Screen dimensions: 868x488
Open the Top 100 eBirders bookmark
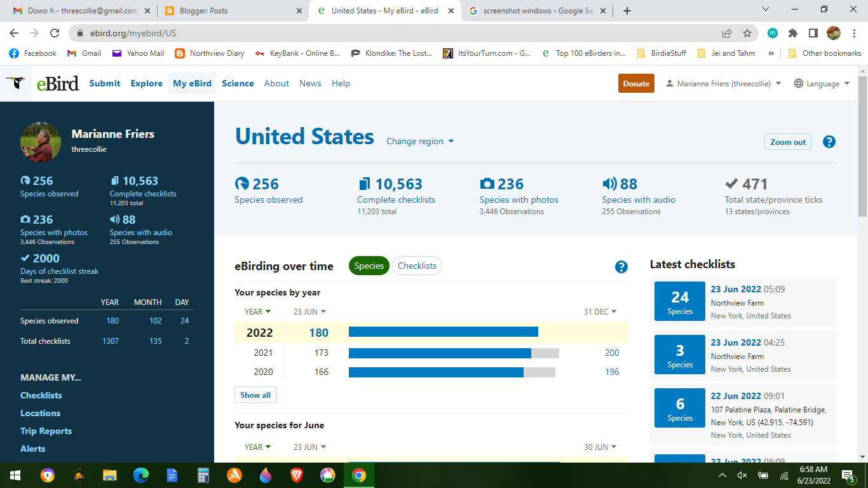click(x=584, y=53)
